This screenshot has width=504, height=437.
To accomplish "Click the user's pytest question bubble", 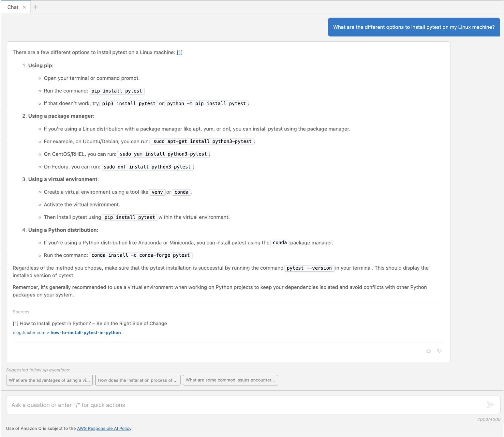I will [413, 27].
